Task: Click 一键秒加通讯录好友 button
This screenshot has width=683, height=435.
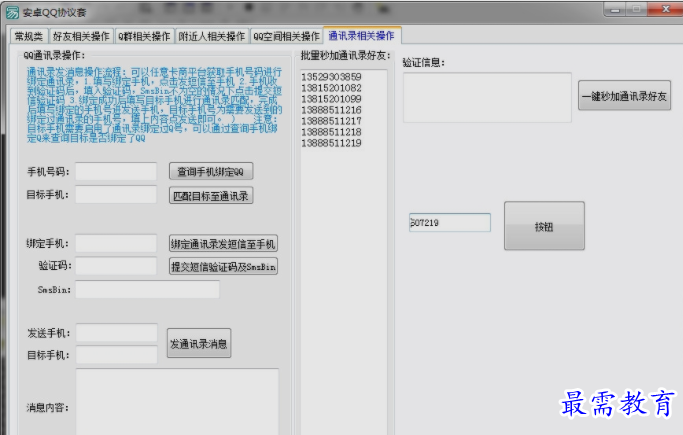Action: 625,96
